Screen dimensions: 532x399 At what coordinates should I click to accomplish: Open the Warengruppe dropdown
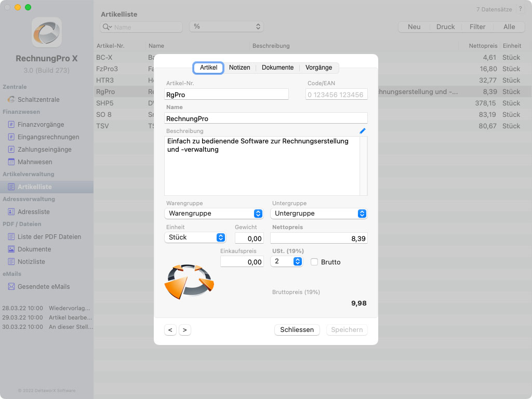point(214,214)
